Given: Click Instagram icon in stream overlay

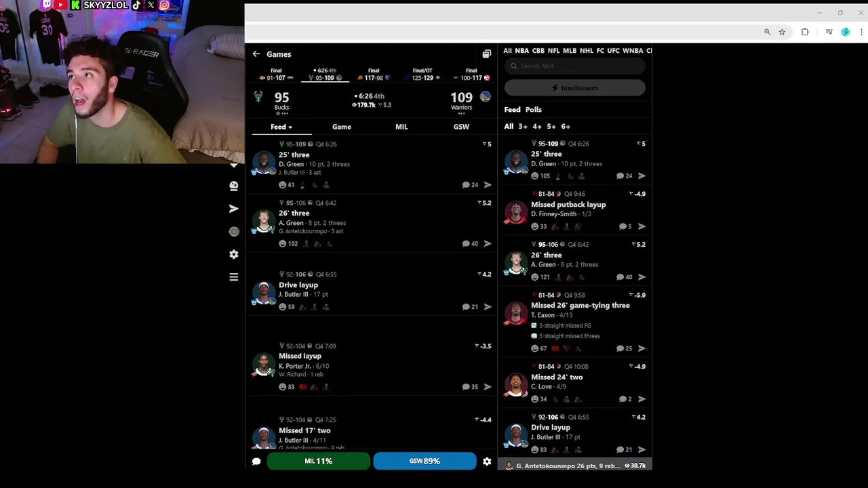Looking at the screenshot, I should [164, 5].
